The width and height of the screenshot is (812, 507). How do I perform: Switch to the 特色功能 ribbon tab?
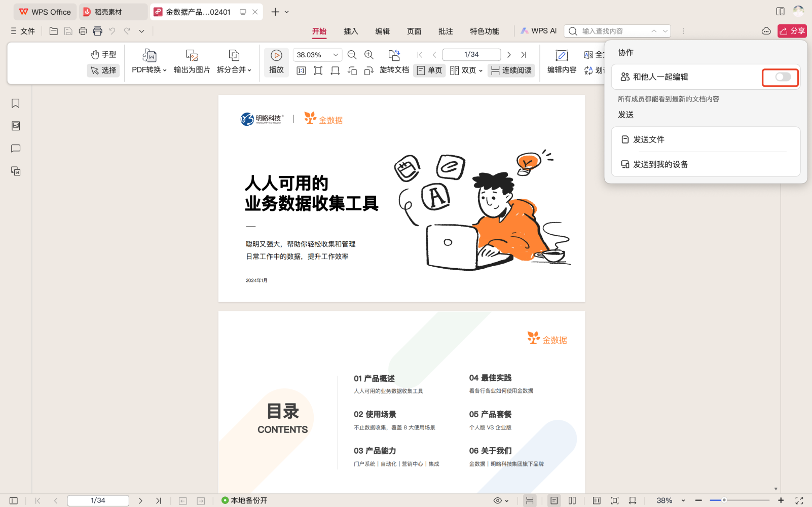484,31
